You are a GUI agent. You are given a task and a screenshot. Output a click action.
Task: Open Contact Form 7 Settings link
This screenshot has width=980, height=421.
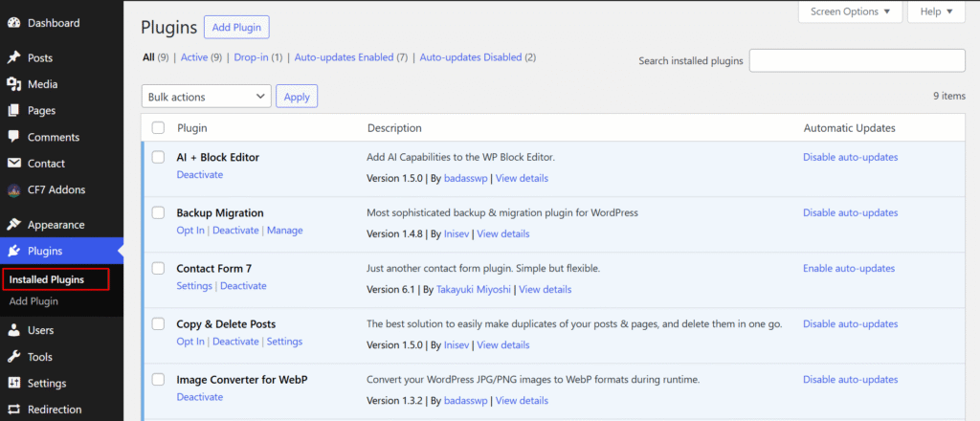194,286
